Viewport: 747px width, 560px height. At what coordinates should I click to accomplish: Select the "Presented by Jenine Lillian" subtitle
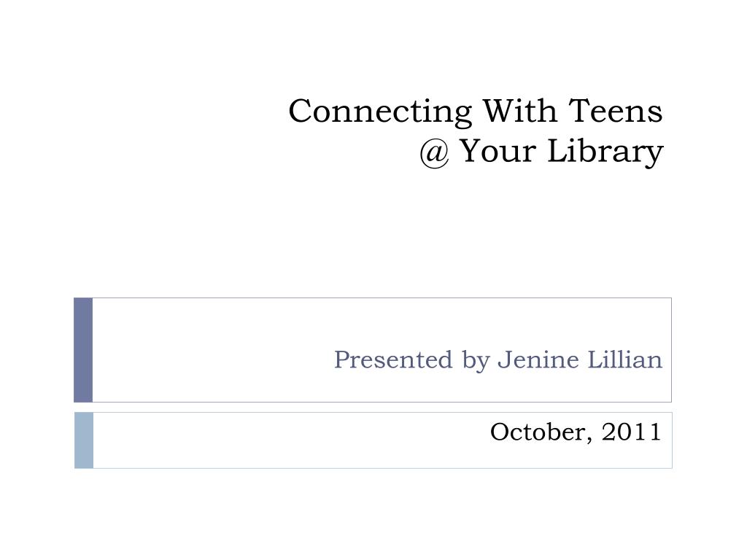(498, 360)
